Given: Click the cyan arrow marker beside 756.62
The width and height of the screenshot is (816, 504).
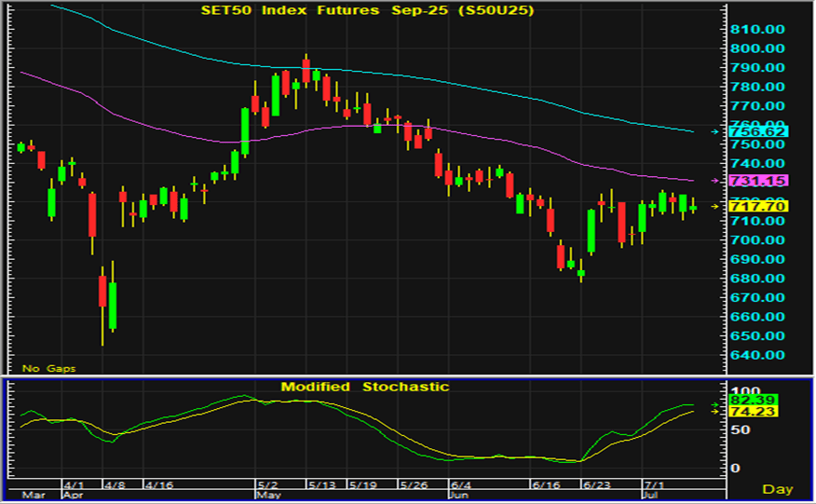Looking at the screenshot, I should pos(714,132).
